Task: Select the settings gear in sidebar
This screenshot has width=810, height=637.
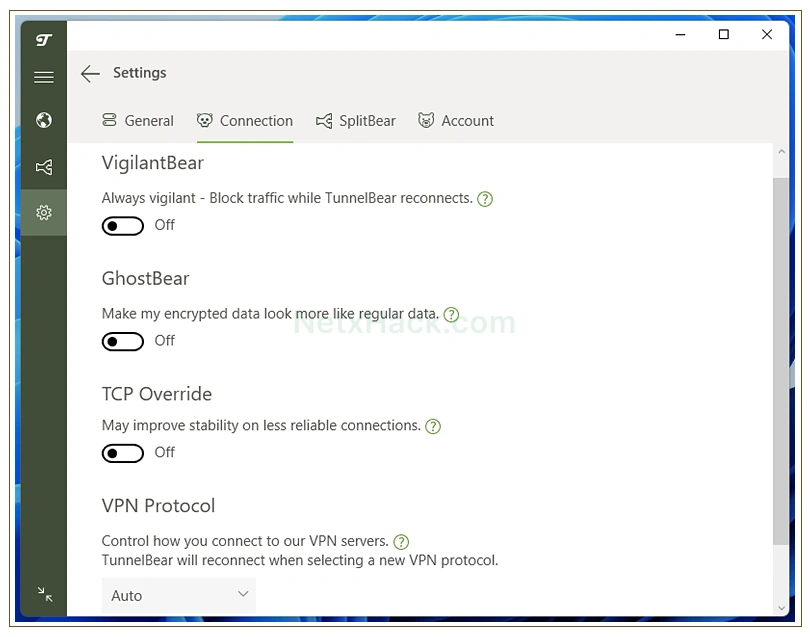Action: [x=44, y=212]
